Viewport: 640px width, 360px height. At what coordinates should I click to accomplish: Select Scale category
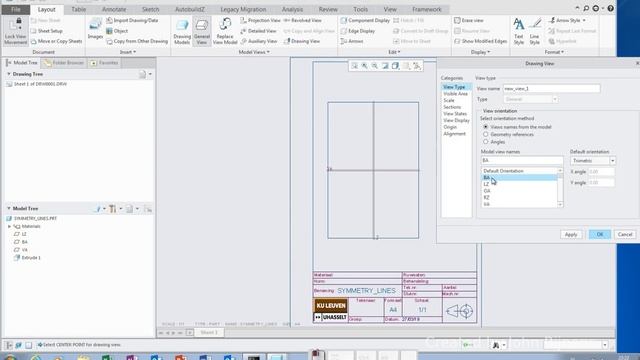pos(449,100)
